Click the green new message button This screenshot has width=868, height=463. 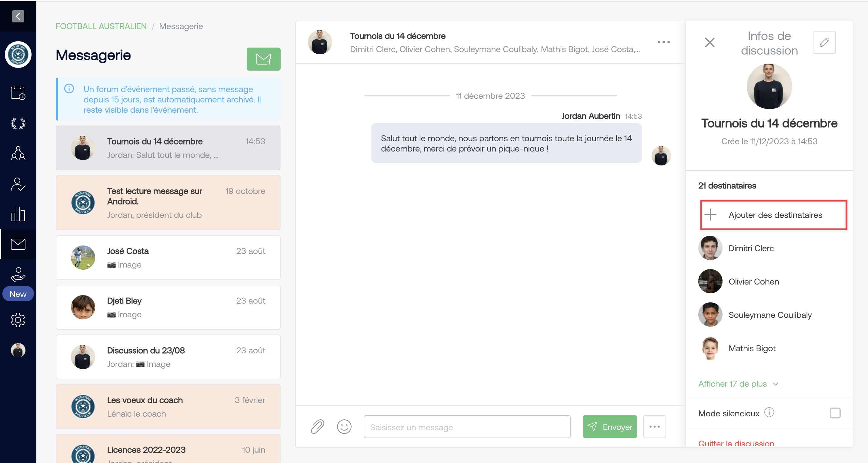(x=263, y=59)
